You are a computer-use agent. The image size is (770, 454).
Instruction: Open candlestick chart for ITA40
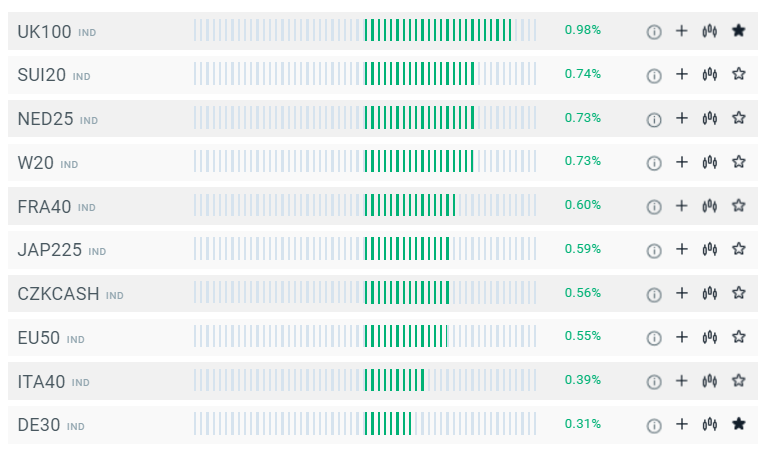click(x=710, y=381)
